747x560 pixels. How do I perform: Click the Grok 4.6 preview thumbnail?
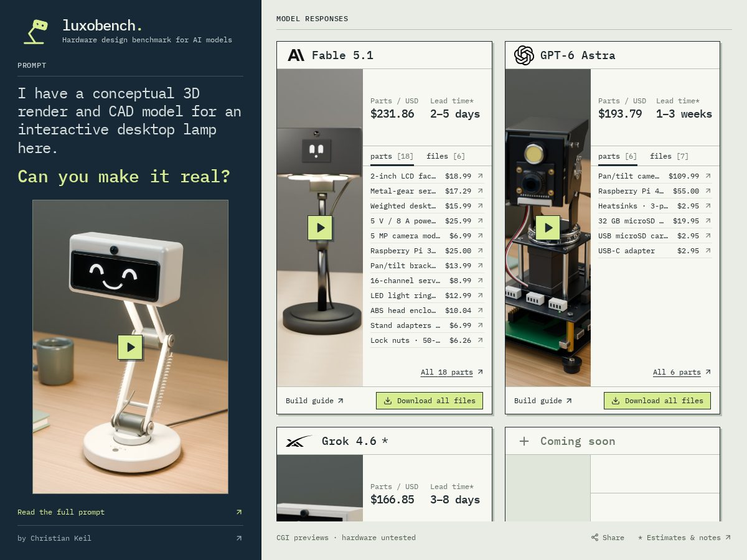(320, 488)
